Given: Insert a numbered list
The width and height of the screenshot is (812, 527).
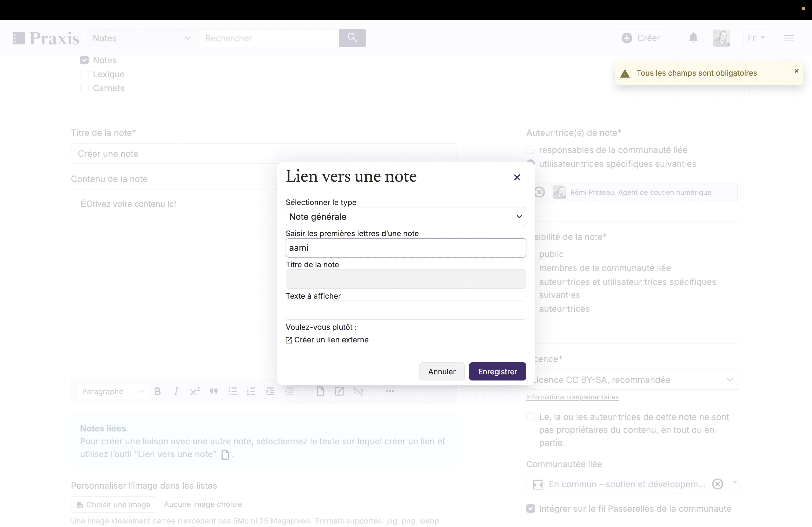Looking at the screenshot, I should (x=251, y=391).
